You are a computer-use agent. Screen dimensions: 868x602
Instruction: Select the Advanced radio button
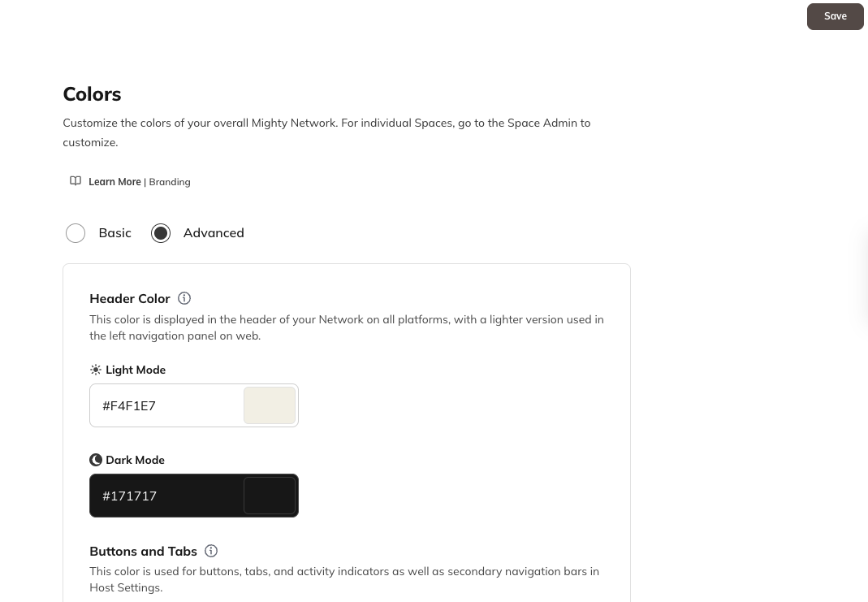click(161, 233)
